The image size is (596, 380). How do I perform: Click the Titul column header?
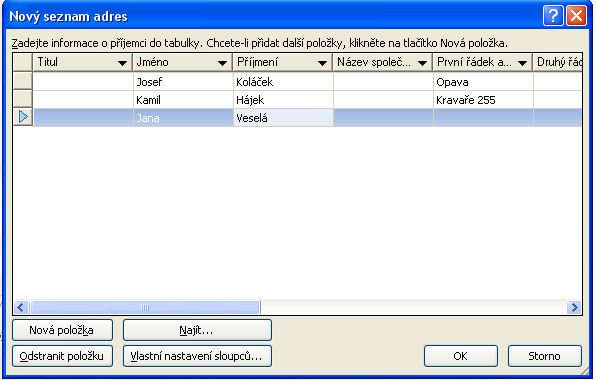click(83, 62)
